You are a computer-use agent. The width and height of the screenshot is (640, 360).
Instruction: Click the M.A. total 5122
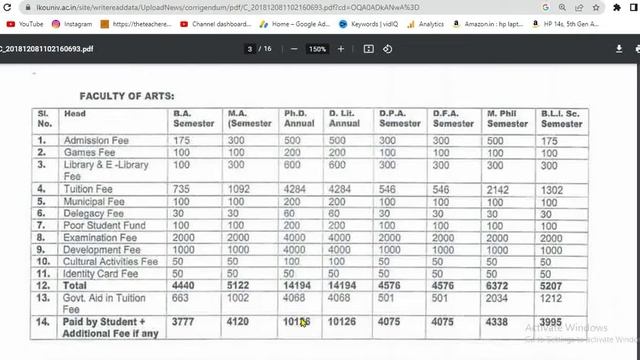coord(238,285)
